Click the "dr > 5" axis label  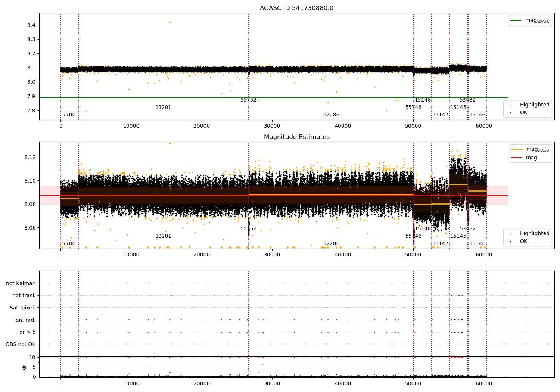coord(28,332)
